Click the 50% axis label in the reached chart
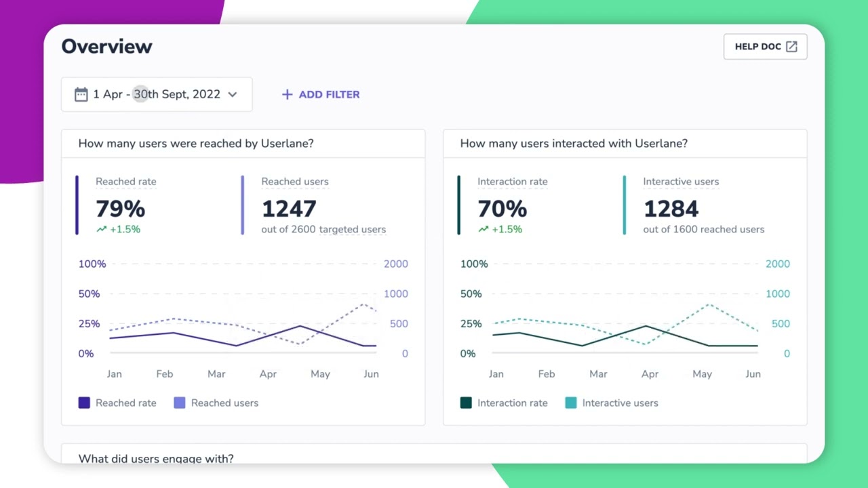Screen dimensions: 868x488 point(89,293)
